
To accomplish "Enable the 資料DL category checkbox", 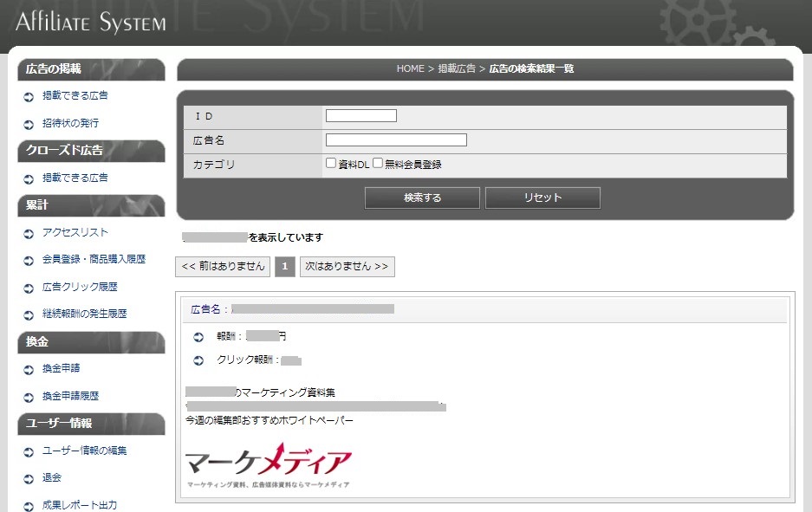I will click(331, 164).
